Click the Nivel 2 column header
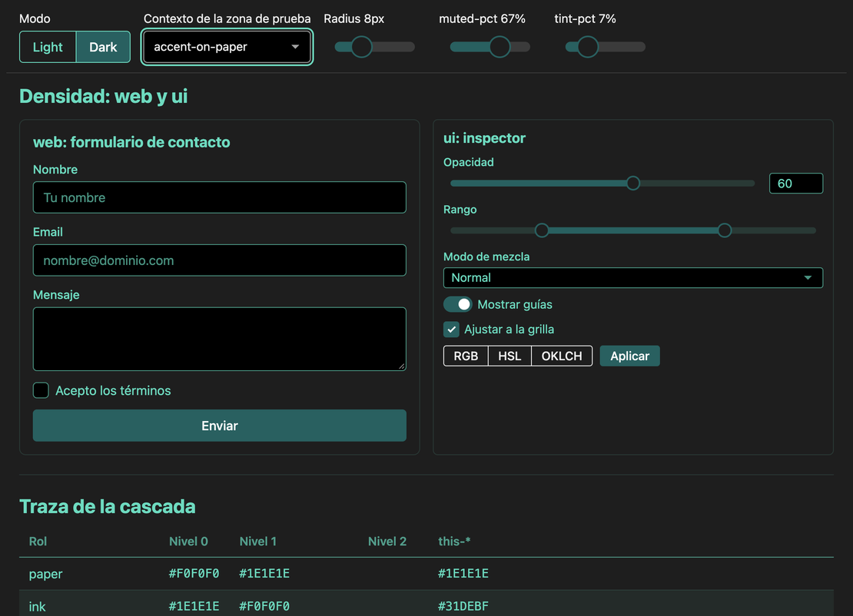 (387, 541)
